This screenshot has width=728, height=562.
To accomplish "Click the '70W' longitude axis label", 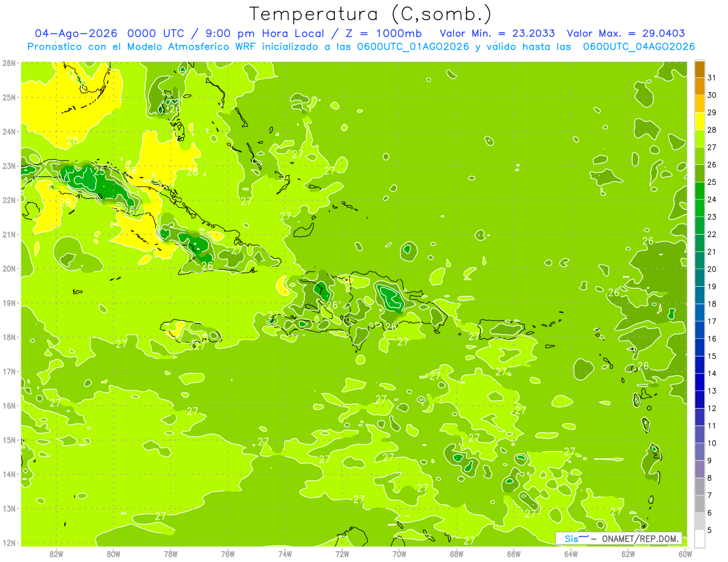I will [x=399, y=554].
